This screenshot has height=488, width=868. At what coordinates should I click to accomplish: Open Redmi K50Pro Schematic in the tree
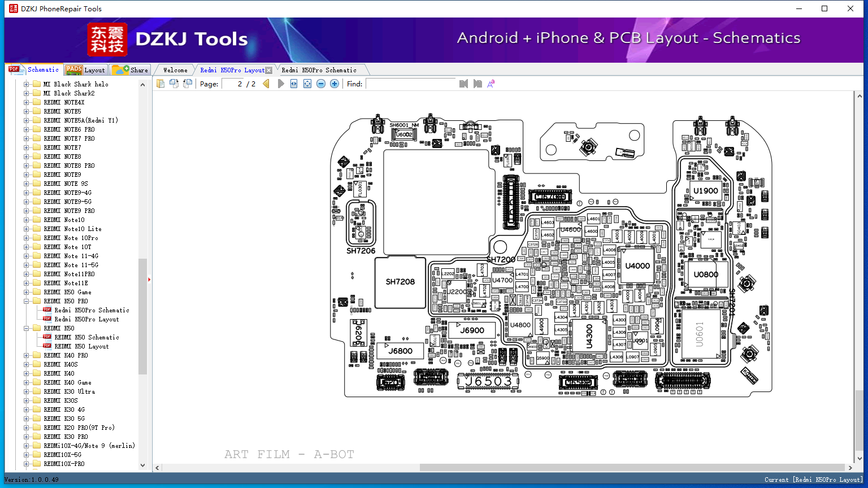pyautogui.click(x=92, y=310)
